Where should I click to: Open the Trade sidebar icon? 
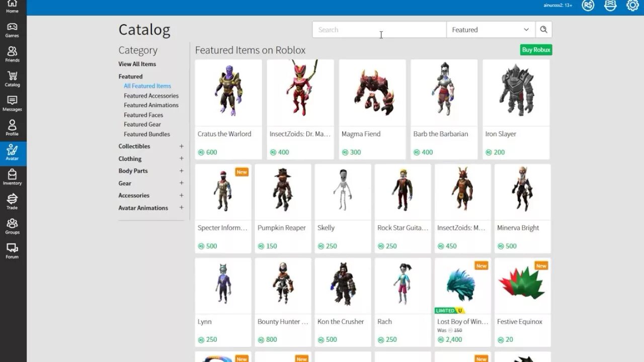tap(12, 202)
